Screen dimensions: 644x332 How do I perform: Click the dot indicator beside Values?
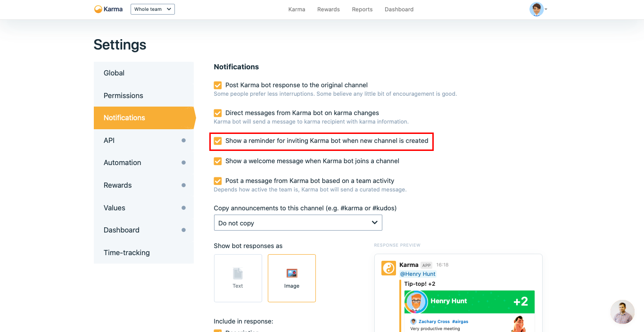(183, 208)
